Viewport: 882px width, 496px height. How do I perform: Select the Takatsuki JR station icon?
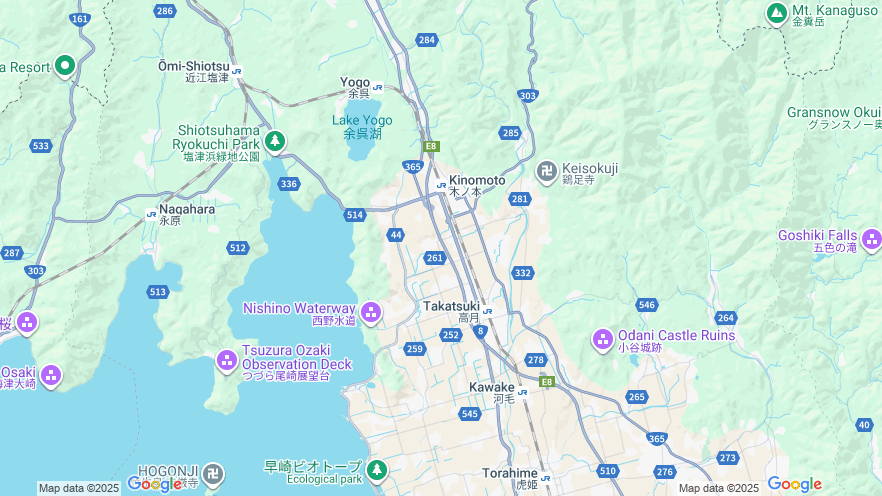[x=488, y=311]
